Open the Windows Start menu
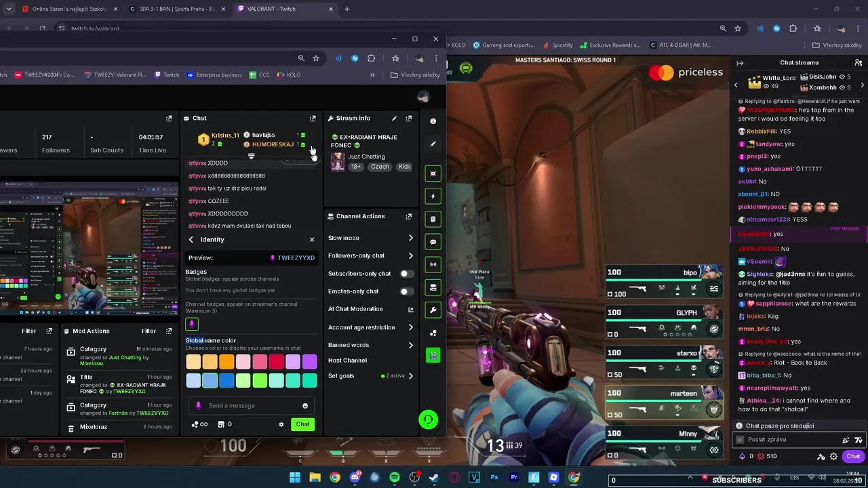 pos(295,478)
